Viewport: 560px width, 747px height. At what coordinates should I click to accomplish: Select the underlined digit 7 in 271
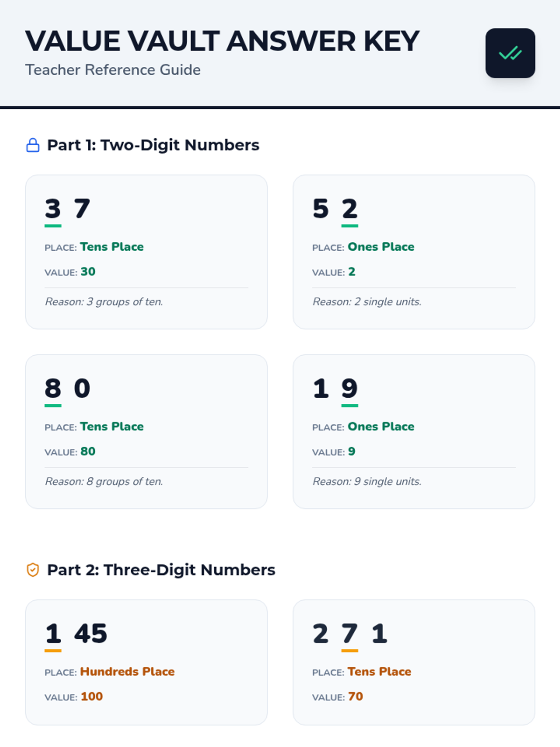(350, 634)
